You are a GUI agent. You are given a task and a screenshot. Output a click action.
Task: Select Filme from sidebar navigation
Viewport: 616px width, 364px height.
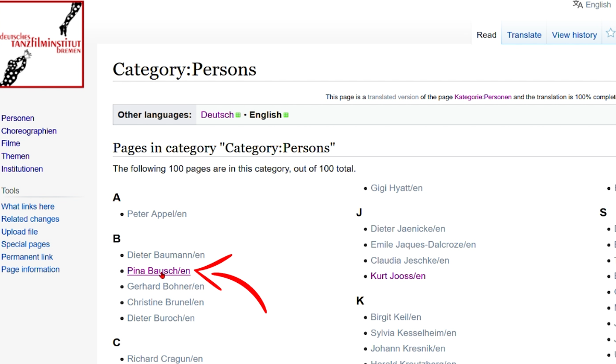[x=11, y=144]
